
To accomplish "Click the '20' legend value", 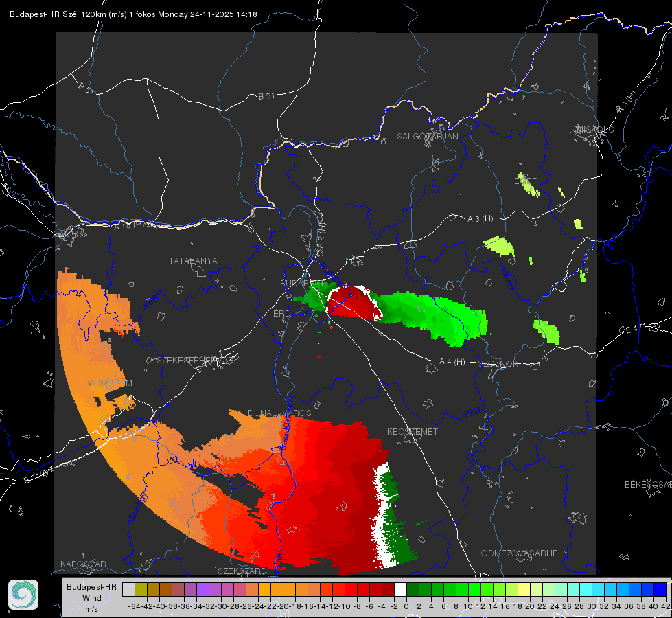I will click(530, 606).
